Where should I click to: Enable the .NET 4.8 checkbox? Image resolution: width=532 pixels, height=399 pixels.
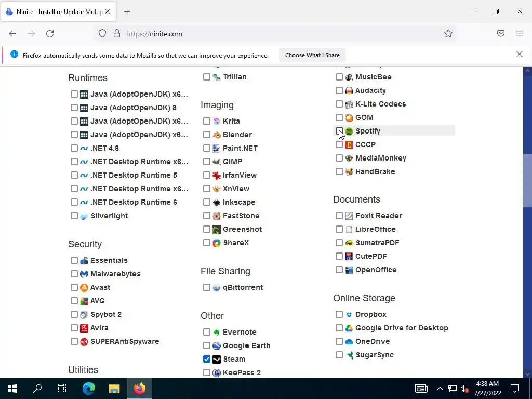74,148
